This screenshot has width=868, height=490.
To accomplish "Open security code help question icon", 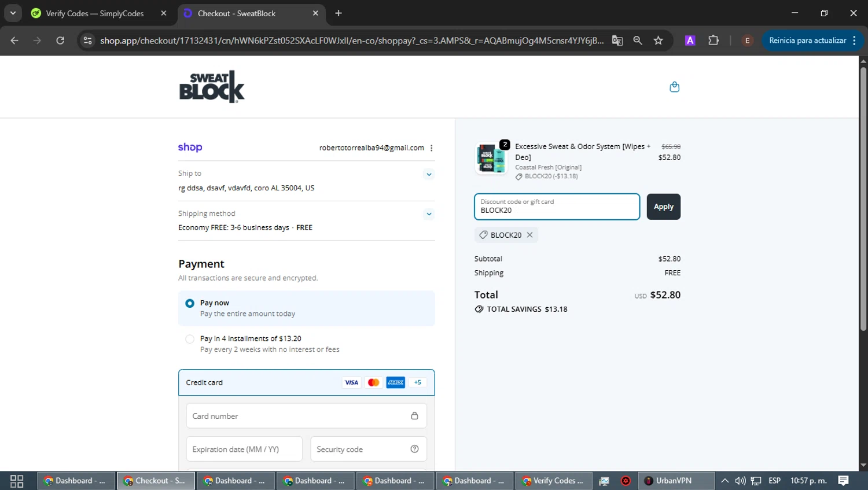I will (414, 449).
